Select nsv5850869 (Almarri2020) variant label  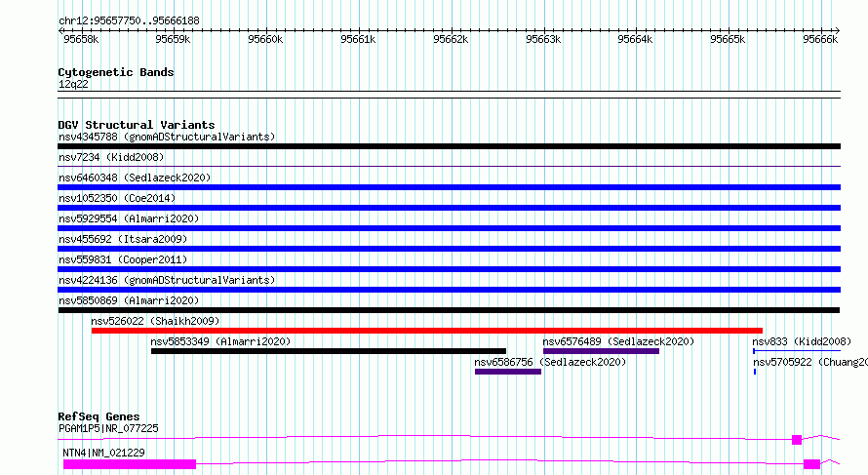[129, 300]
